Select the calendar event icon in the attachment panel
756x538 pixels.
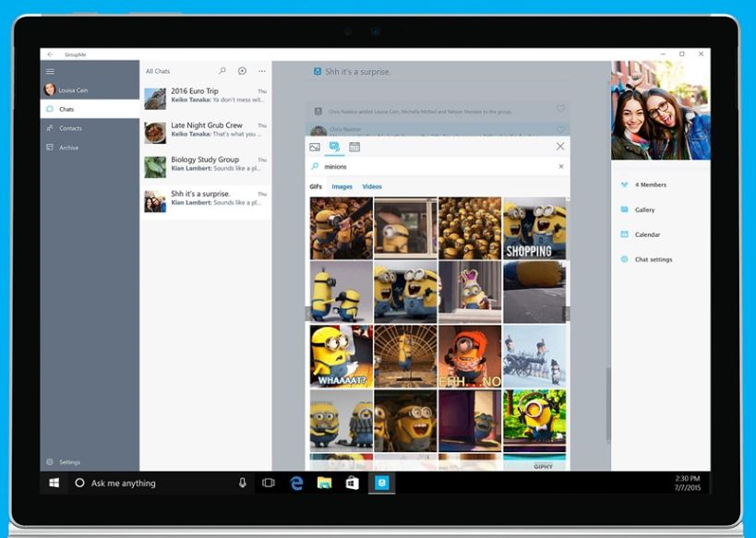pos(354,147)
